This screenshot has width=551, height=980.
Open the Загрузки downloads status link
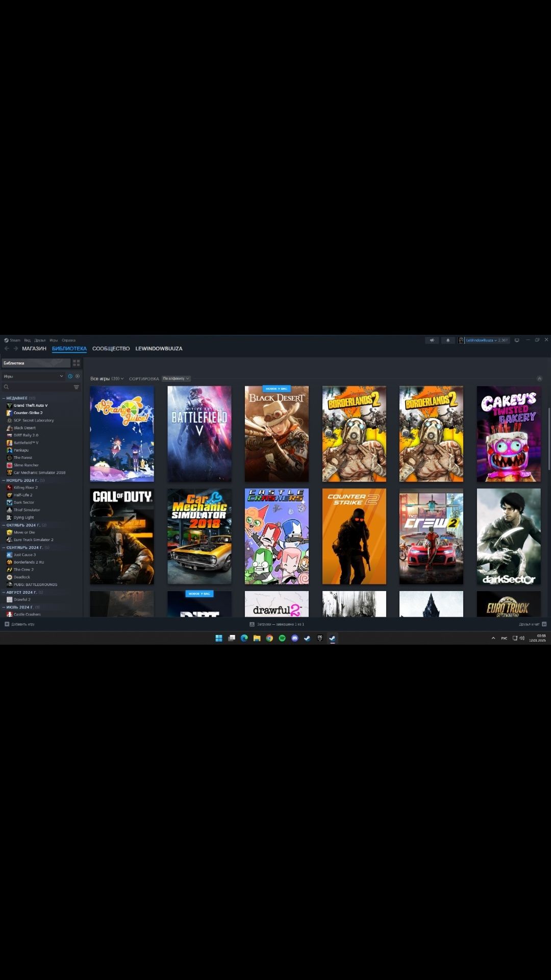(277, 624)
